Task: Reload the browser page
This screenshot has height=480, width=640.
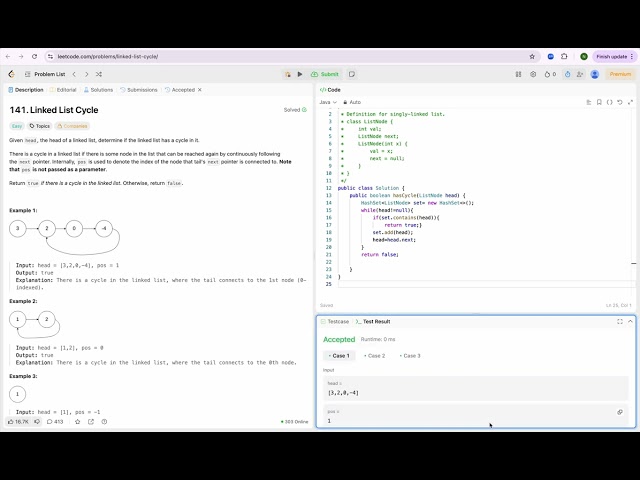Action: coord(34,57)
